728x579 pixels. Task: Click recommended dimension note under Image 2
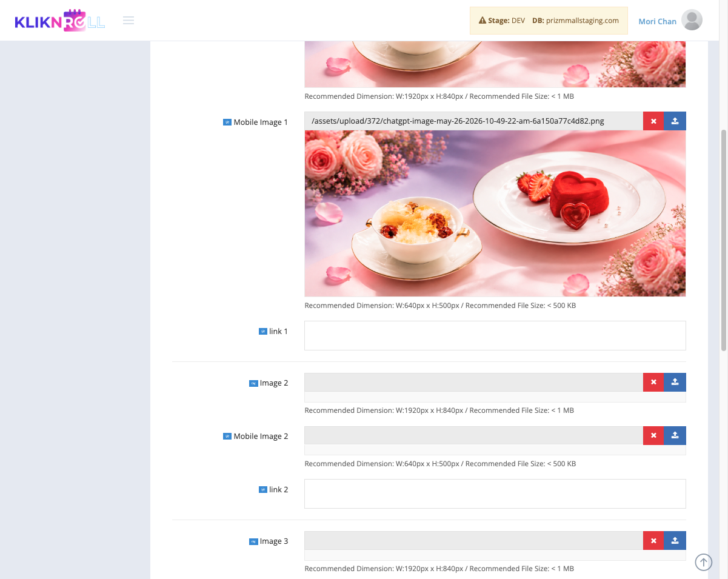439,410
